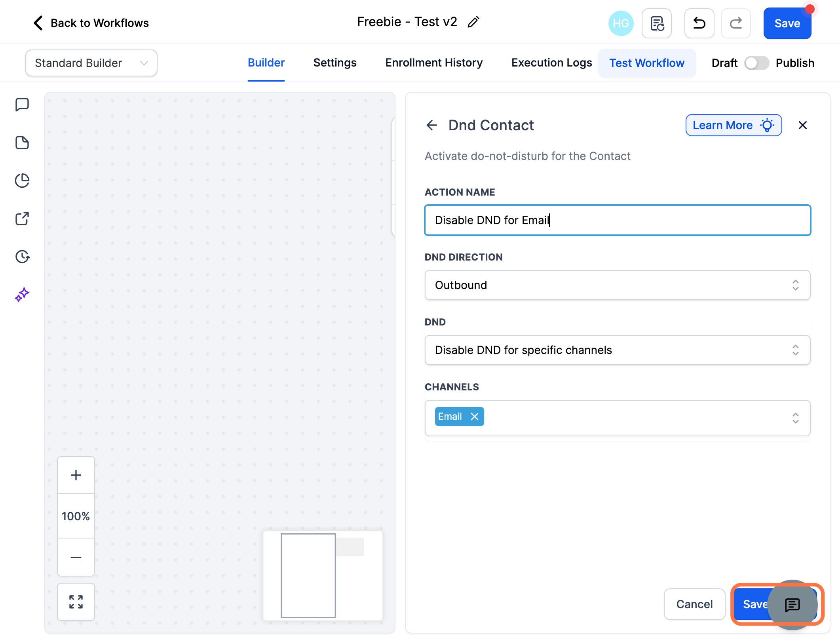Open comments icon in left sidebar
The image size is (840, 643).
tap(22, 105)
